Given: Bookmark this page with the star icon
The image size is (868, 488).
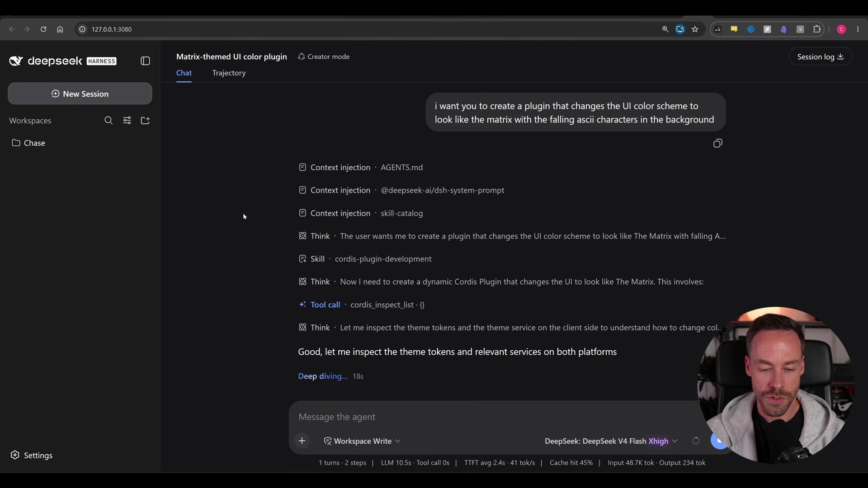Looking at the screenshot, I should [695, 29].
